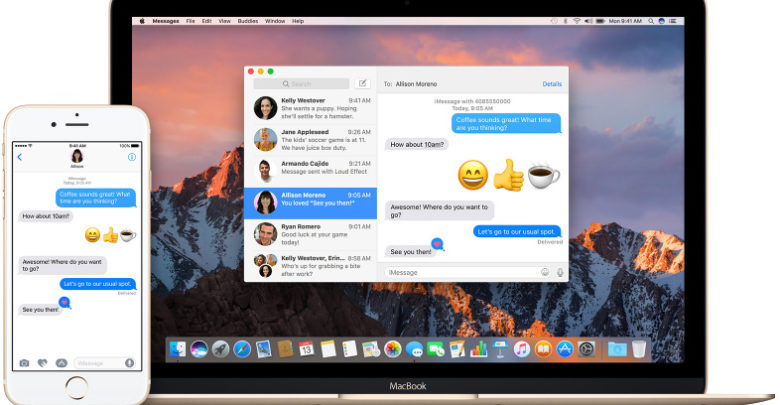Open Contacts book icon in Dock

pyautogui.click(x=285, y=349)
